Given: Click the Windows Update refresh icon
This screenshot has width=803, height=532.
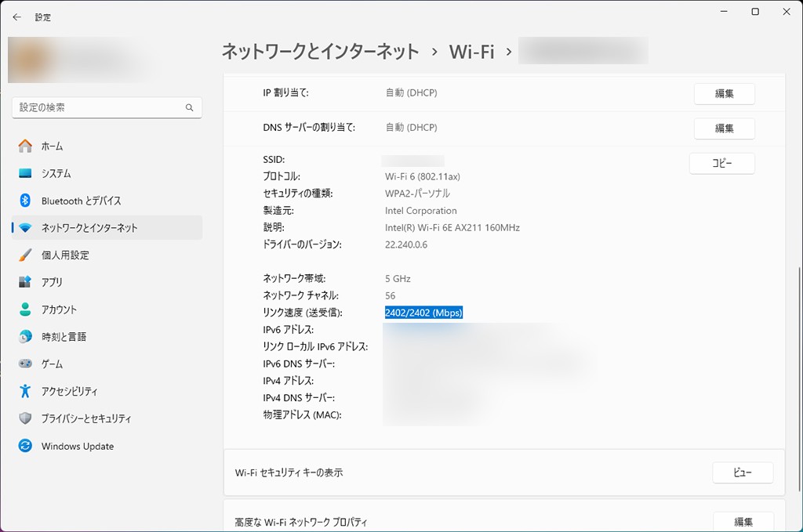Looking at the screenshot, I should coord(26,446).
